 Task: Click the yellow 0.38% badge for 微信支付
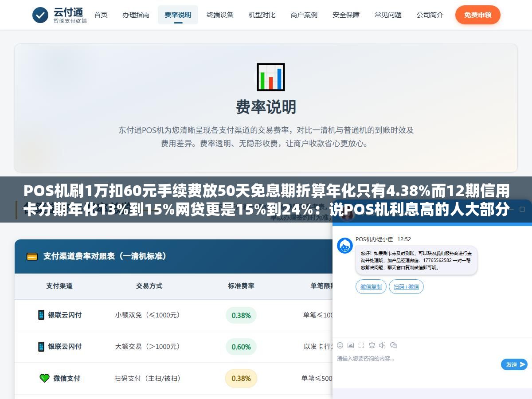click(x=241, y=378)
